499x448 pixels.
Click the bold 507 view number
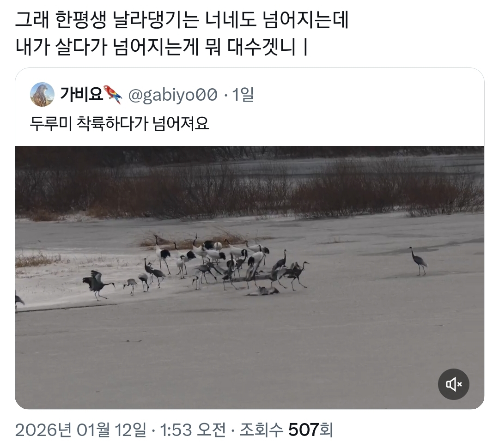(x=304, y=430)
